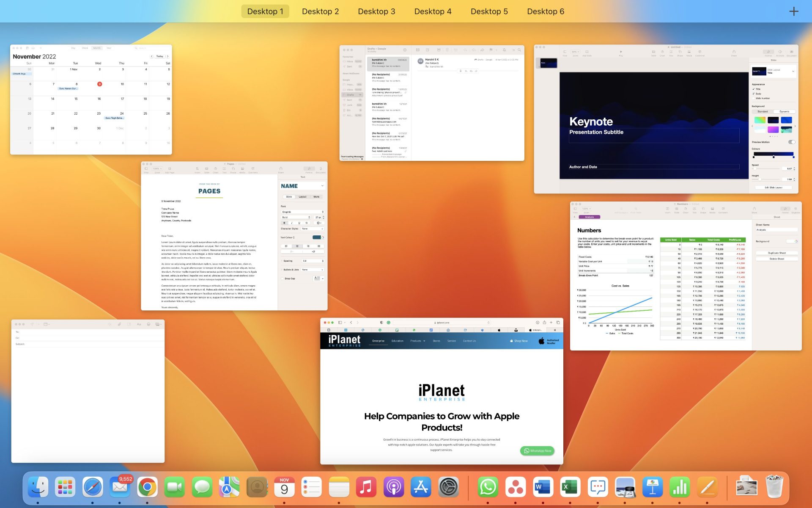Click Subject field in new message window
812x508 pixels.
pyautogui.click(x=88, y=344)
